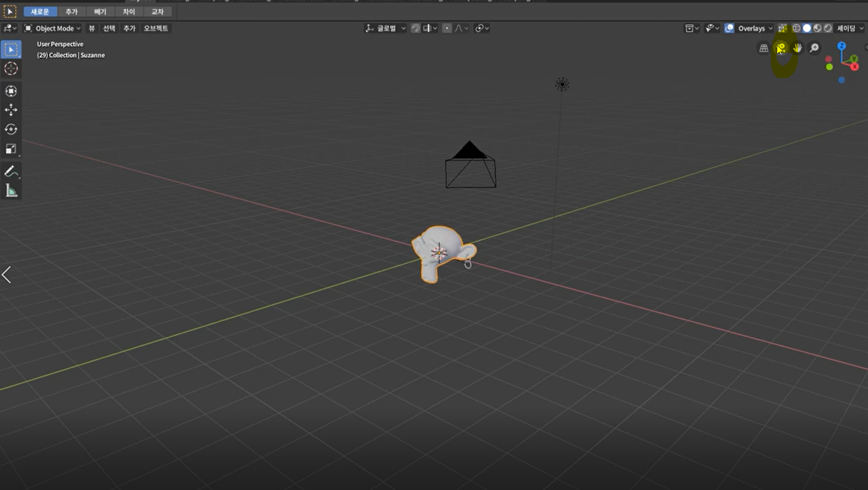Click the pan view hand icon
Image resolution: width=868 pixels, height=490 pixels.
coord(797,48)
